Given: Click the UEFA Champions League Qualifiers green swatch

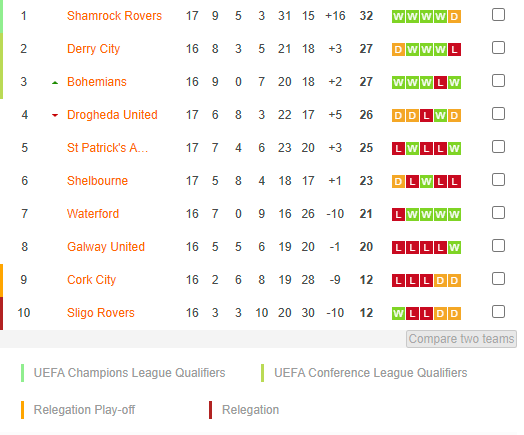Looking at the screenshot, I should pos(22,373).
